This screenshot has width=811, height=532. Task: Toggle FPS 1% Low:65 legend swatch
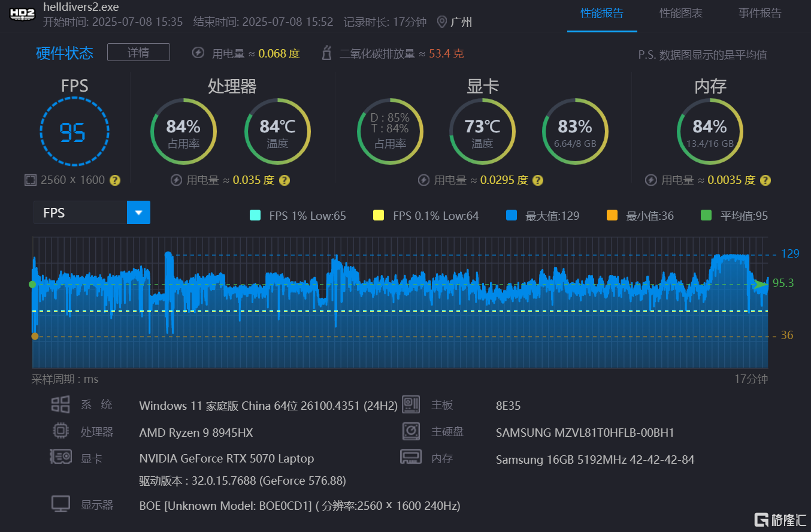point(255,216)
